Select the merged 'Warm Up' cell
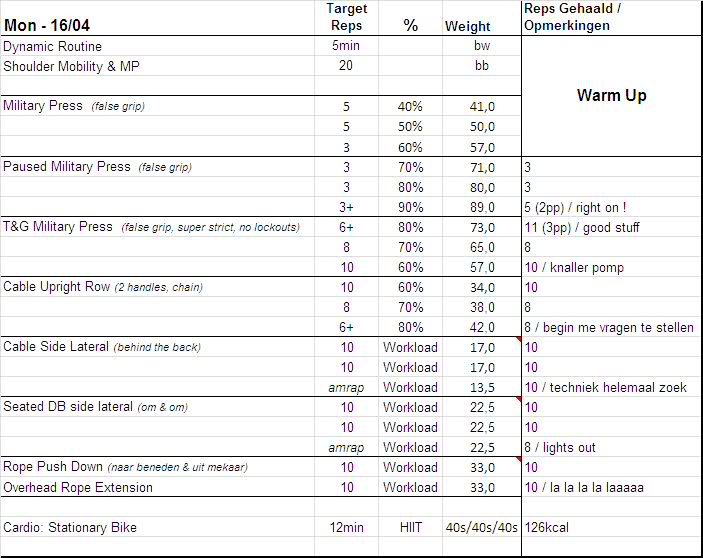This screenshot has height=558, width=703. 611,96
